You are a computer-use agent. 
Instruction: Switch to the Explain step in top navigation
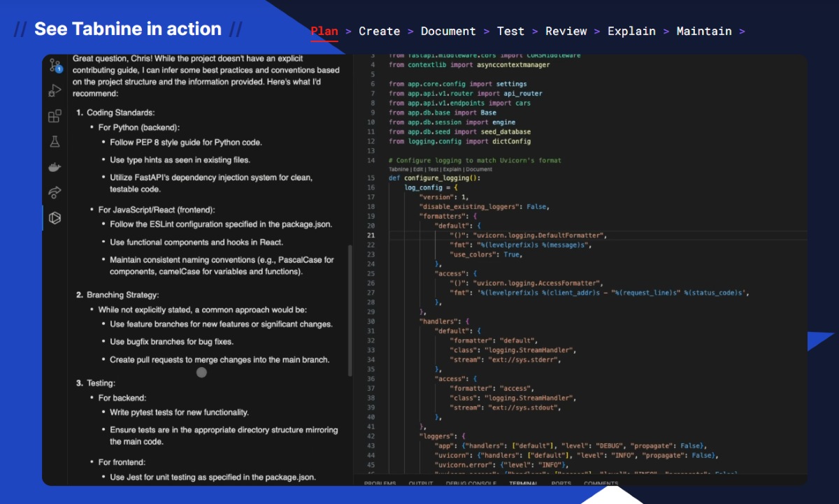[631, 31]
